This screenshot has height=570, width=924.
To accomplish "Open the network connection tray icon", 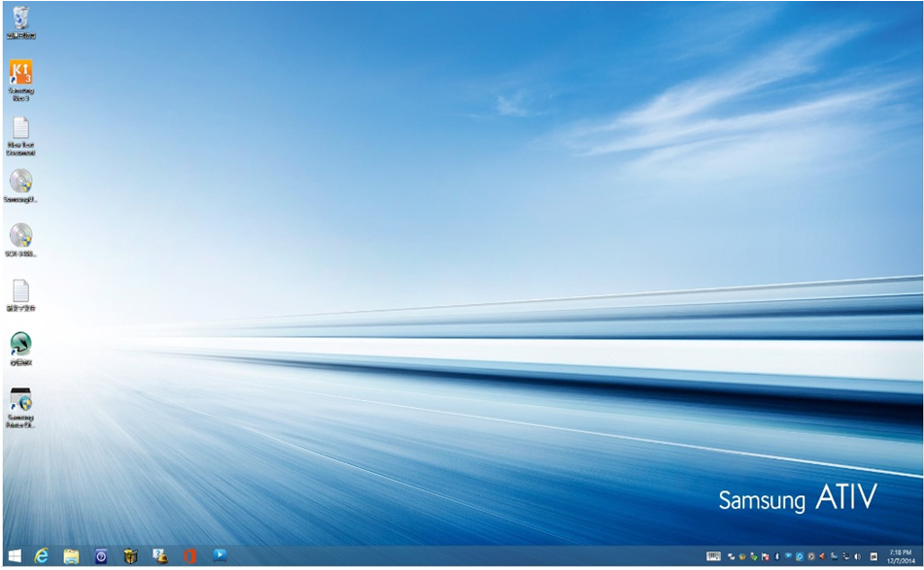I will [x=846, y=556].
